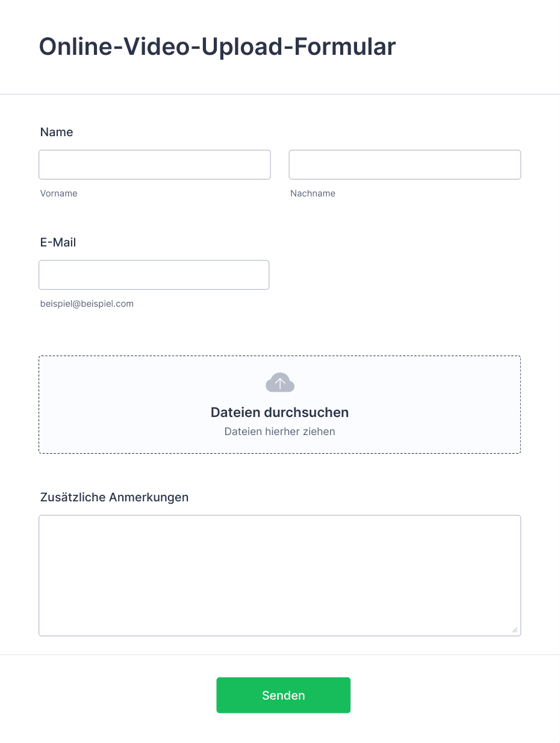Click the Dateien hierher ziehen text
560x743 pixels.
[x=280, y=431]
